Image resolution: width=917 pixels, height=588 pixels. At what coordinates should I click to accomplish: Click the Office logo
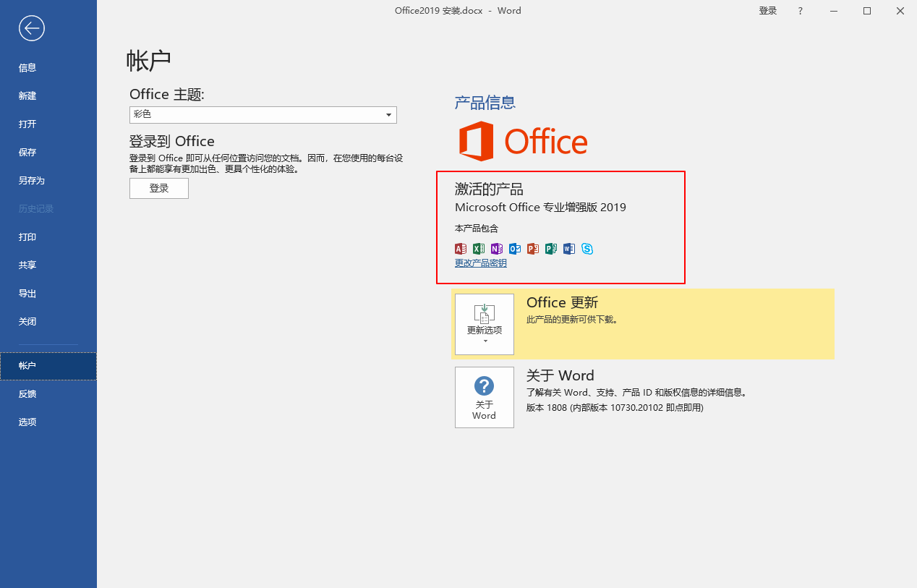[x=524, y=141]
